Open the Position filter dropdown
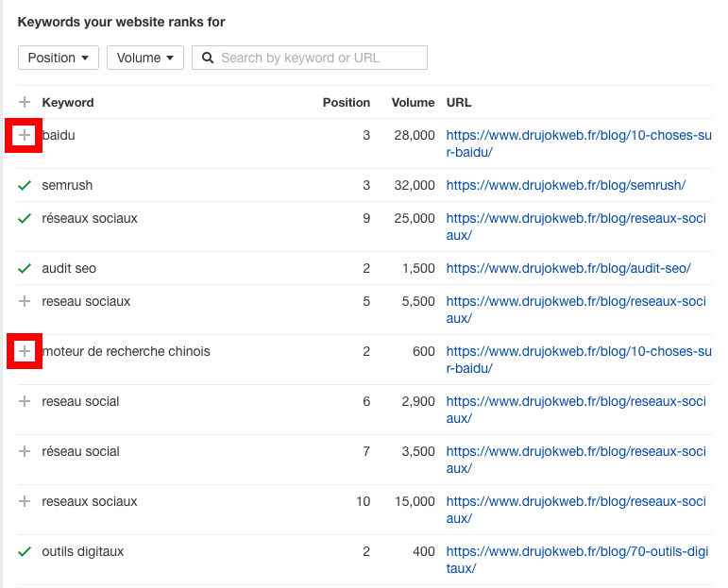Image resolution: width=728 pixels, height=588 pixels. tap(59, 58)
